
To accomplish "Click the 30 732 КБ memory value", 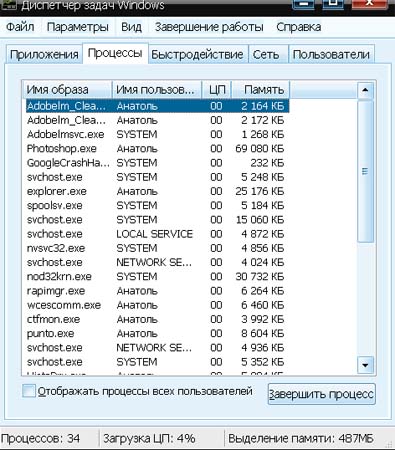I will point(260,277).
